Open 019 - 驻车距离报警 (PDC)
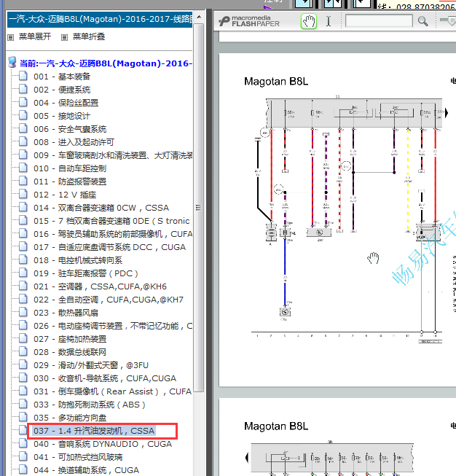The height and width of the screenshot is (476, 456). tap(86, 273)
